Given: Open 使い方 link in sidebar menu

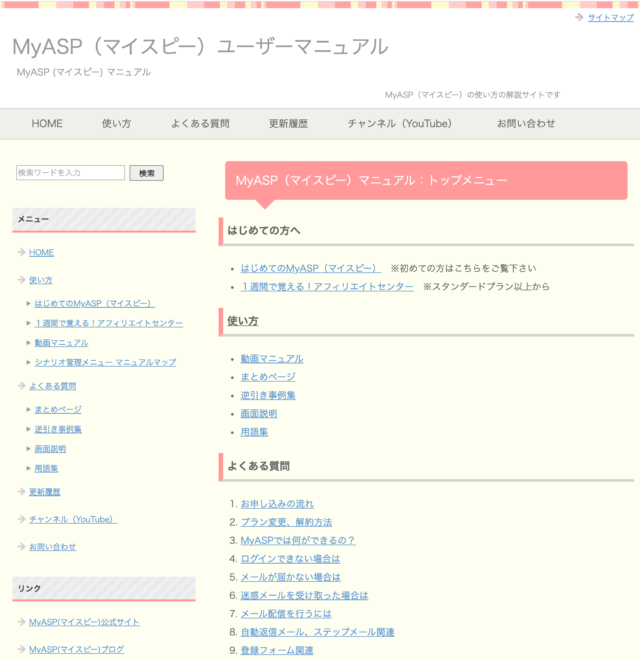Looking at the screenshot, I should 41,280.
